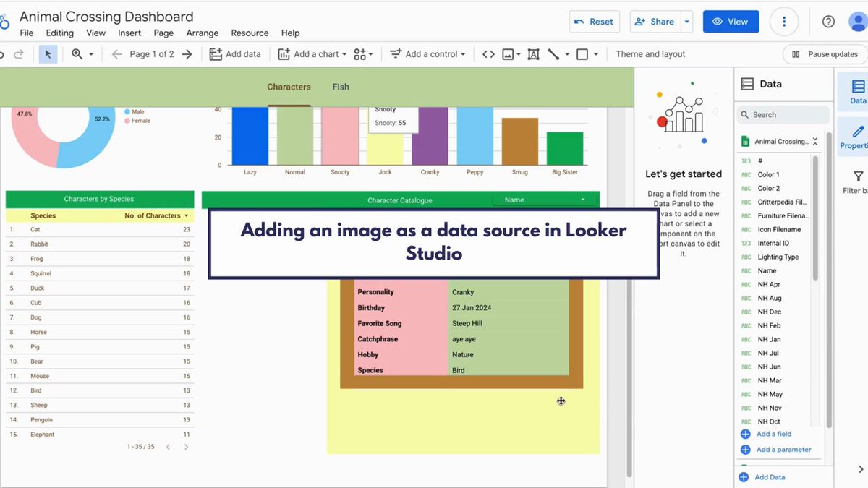Open zoom level dropdown arrow
Image resolution: width=868 pixels, height=488 pixels.
coord(91,54)
